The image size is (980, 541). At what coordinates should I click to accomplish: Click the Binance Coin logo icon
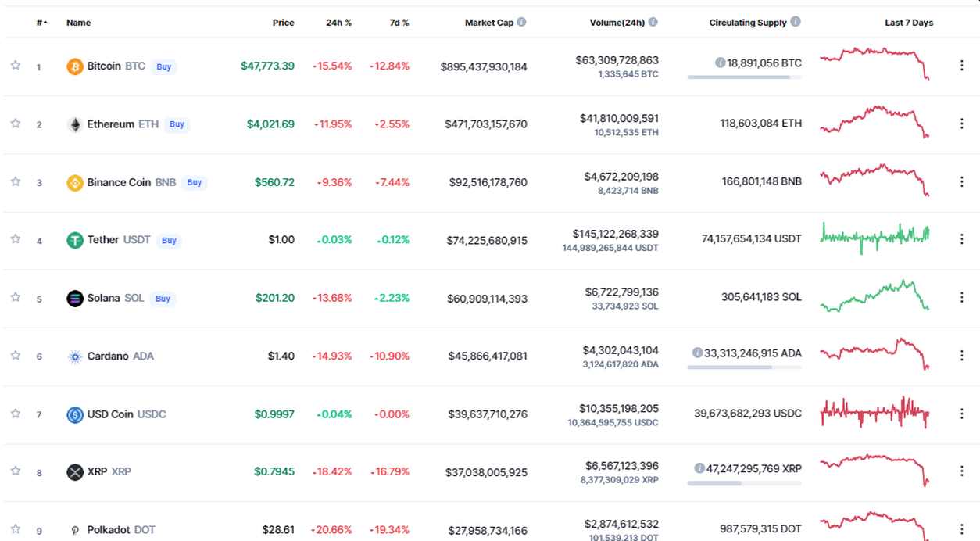pos(75,183)
